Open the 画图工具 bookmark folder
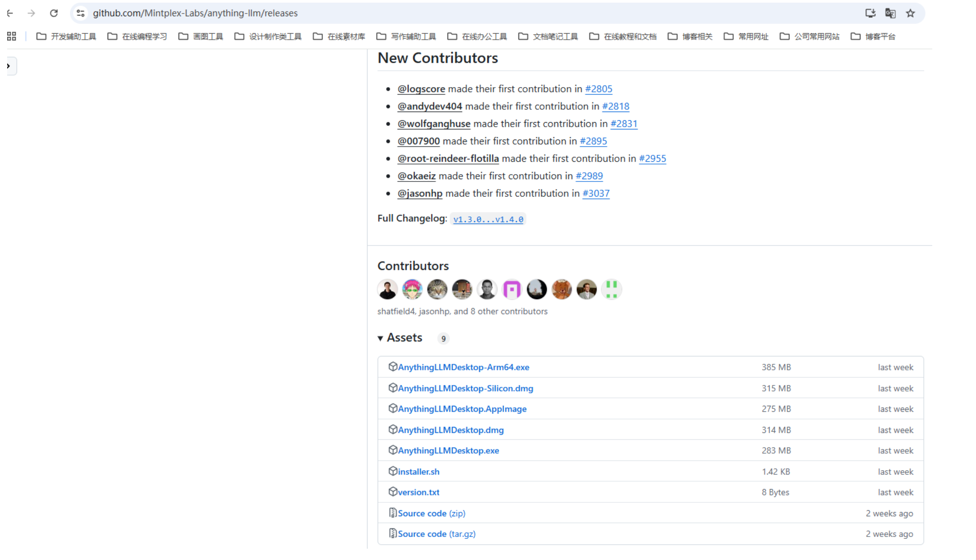Image resolution: width=976 pixels, height=560 pixels. [201, 37]
